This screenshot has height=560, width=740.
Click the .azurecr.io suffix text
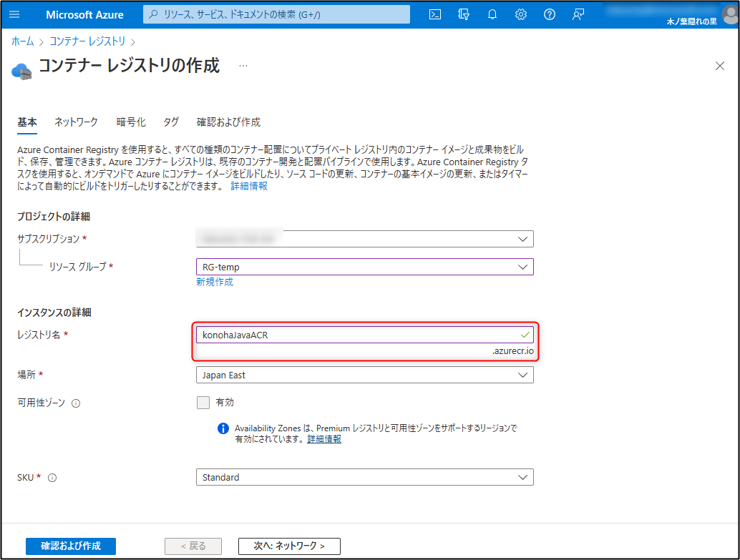point(513,351)
